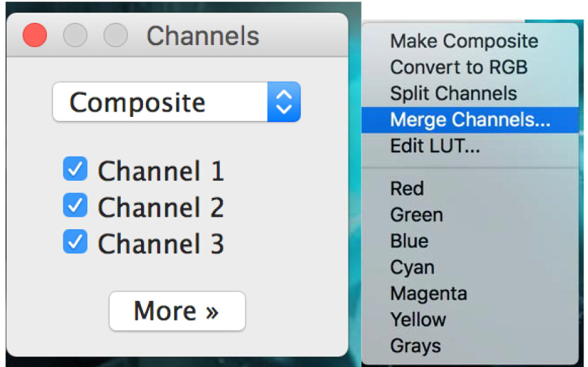588x367 pixels.
Task: Disable the Channel 3 checkbox
Action: pyautogui.click(x=75, y=242)
